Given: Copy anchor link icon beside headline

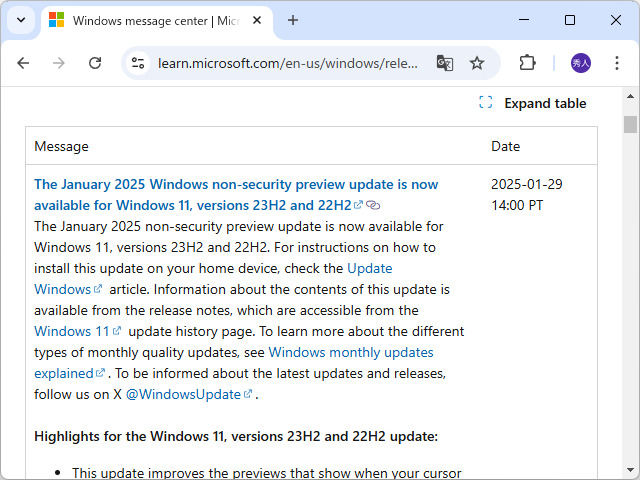Looking at the screenshot, I should coord(373,205).
